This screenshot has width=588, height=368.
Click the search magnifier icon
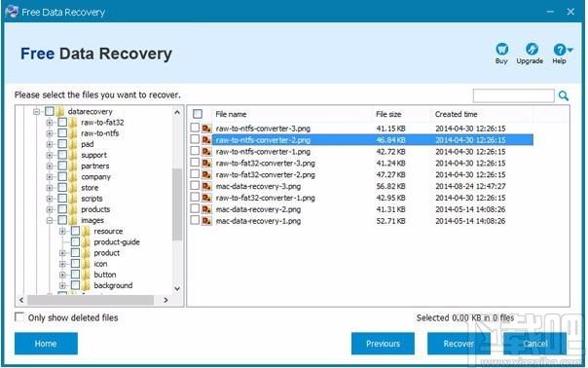coord(564,95)
